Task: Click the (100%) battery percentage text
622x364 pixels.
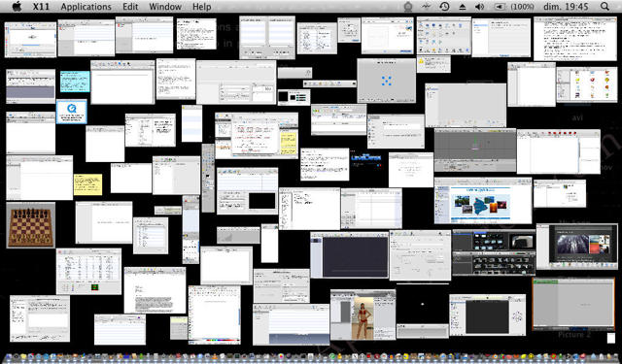Action: (523, 7)
